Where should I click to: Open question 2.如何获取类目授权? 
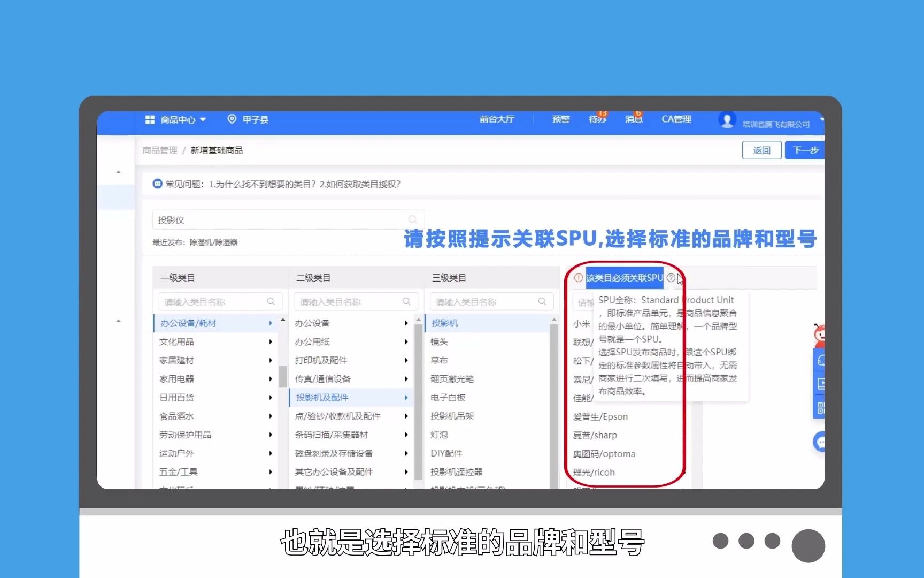pyautogui.click(x=360, y=184)
